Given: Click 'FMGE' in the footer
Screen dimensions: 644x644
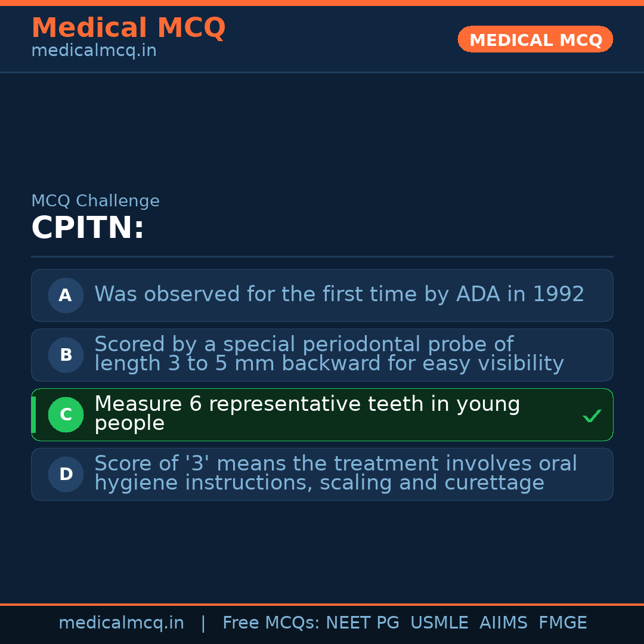Looking at the screenshot, I should click(x=562, y=623).
